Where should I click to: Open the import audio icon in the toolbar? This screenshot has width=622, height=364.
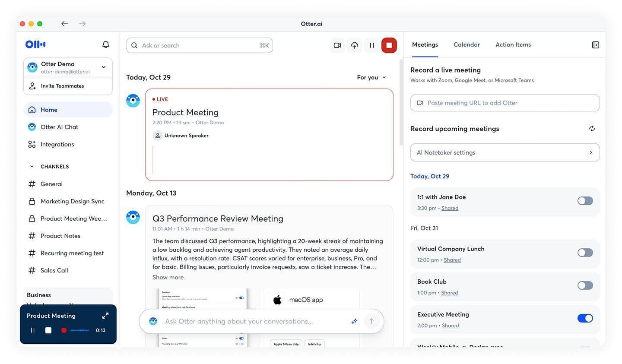354,44
